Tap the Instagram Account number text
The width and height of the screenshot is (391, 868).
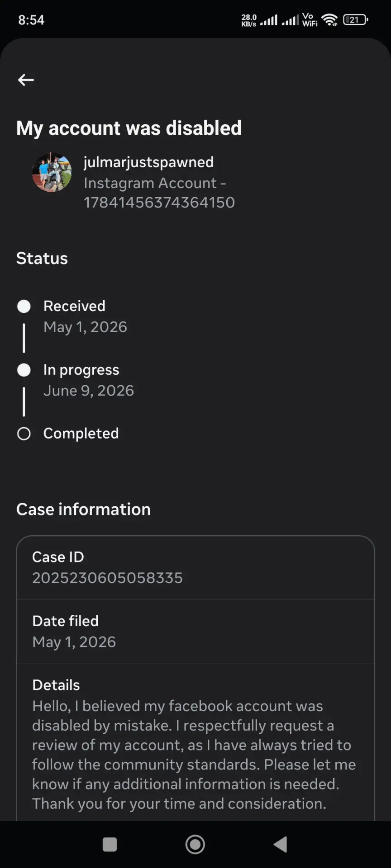coord(159,193)
